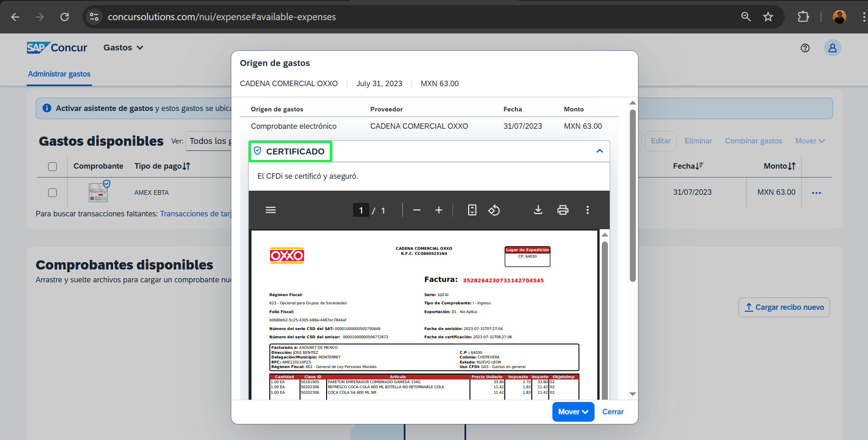The width and height of the screenshot is (868, 440).
Task: Open the user profile icon in Concur
Action: click(832, 48)
